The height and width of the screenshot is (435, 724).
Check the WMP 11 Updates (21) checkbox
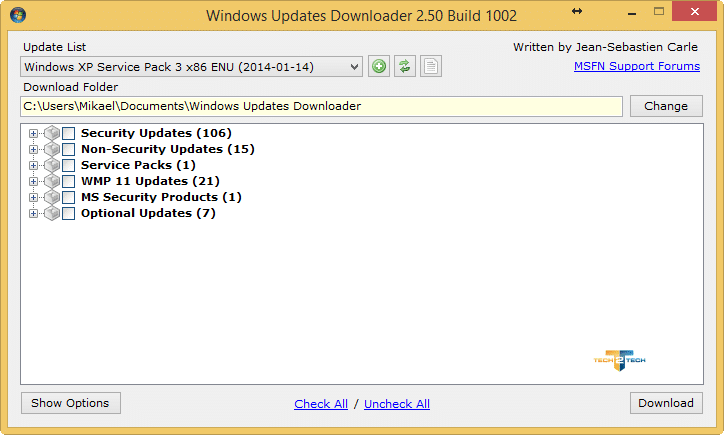coord(68,181)
